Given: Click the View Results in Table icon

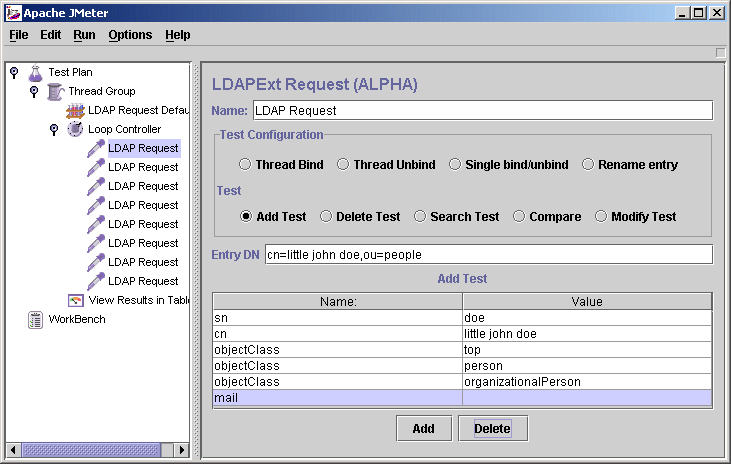Looking at the screenshot, I should pyautogui.click(x=75, y=300).
